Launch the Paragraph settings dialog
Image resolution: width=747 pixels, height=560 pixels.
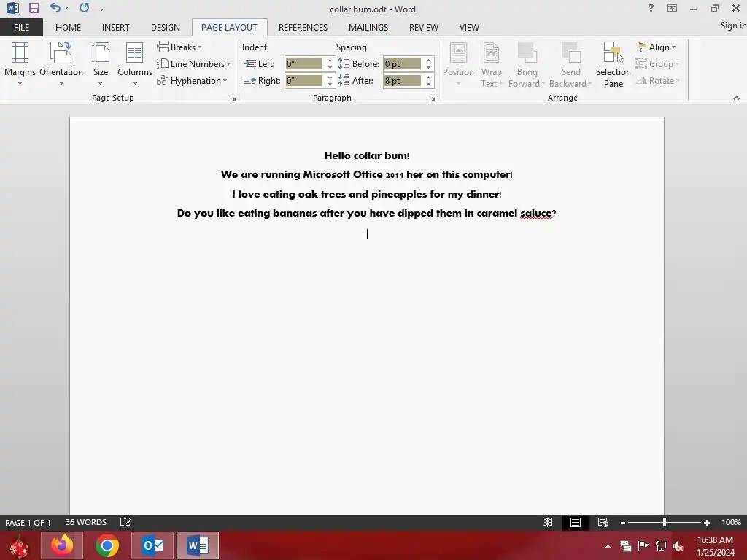coord(432,98)
